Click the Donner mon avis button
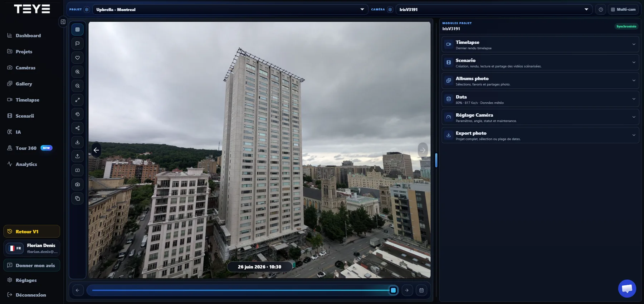This screenshot has height=304, width=644. pyautogui.click(x=31, y=265)
